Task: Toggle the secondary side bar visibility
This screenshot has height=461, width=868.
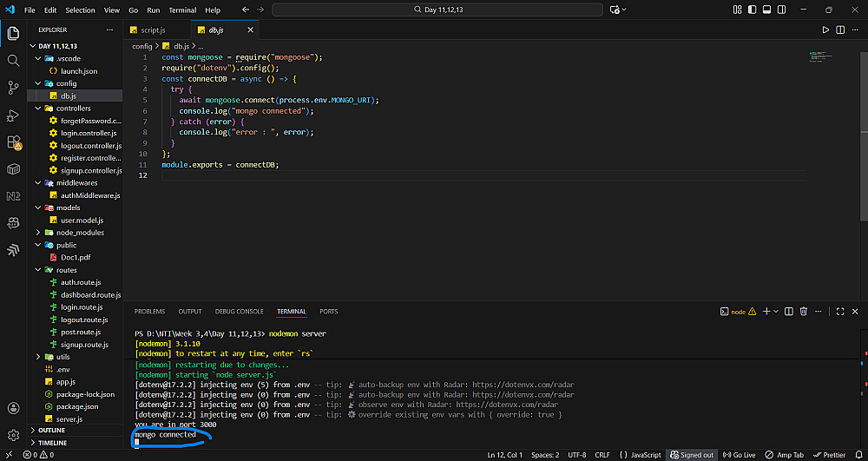Action: (x=780, y=10)
